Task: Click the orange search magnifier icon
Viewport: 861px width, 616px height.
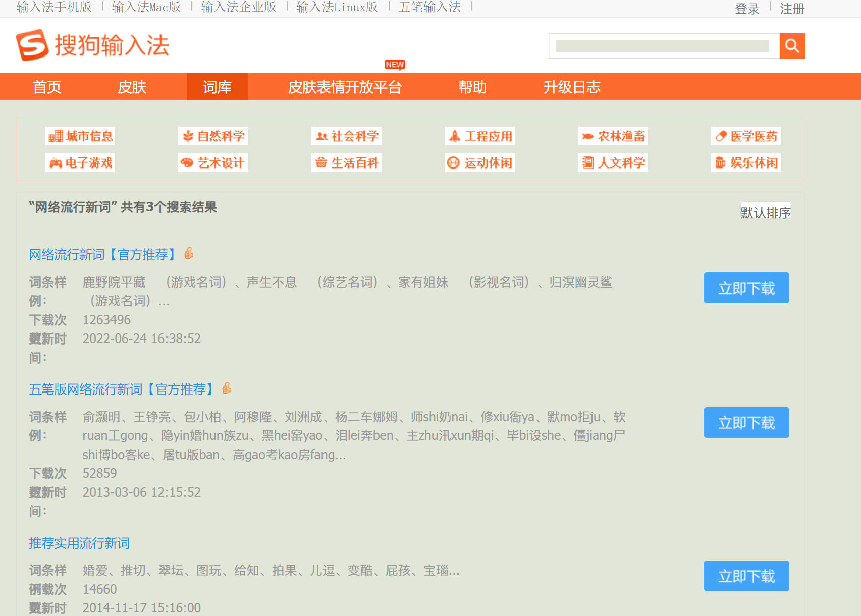Action: (792, 45)
